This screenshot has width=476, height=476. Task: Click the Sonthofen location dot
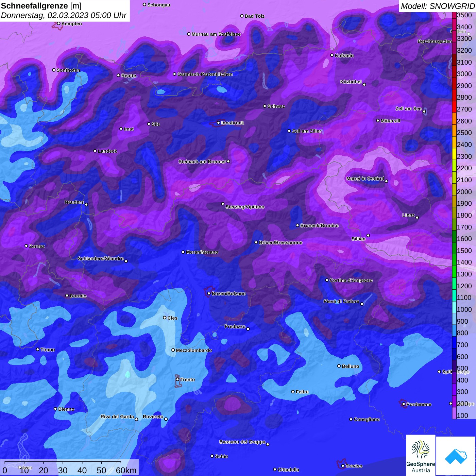click(x=54, y=70)
